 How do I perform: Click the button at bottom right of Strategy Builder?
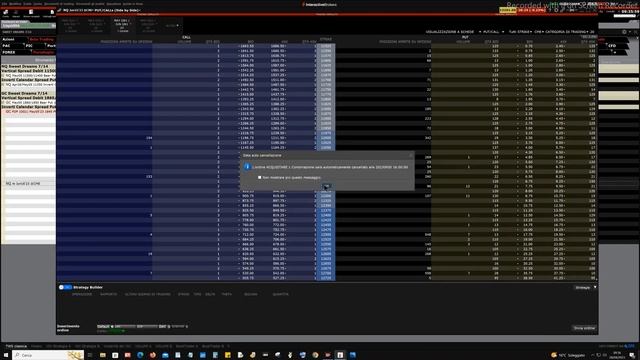tap(584, 328)
